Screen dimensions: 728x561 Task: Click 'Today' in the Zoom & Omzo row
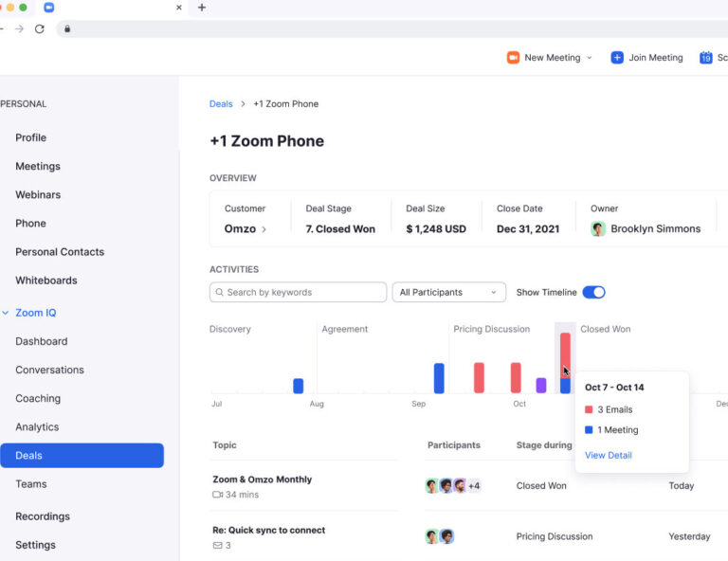pos(682,486)
